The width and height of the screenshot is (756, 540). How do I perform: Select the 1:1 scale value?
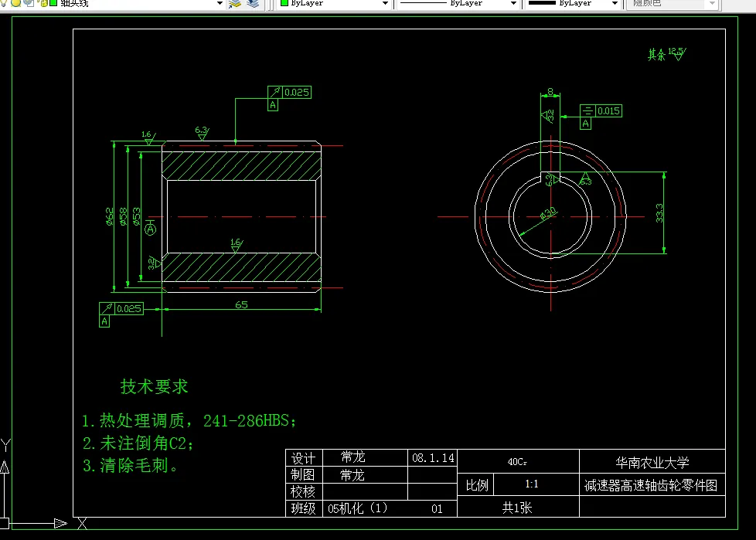(531, 484)
